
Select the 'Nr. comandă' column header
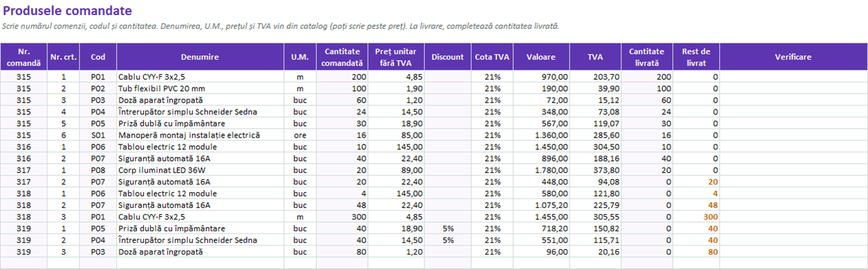coord(24,57)
